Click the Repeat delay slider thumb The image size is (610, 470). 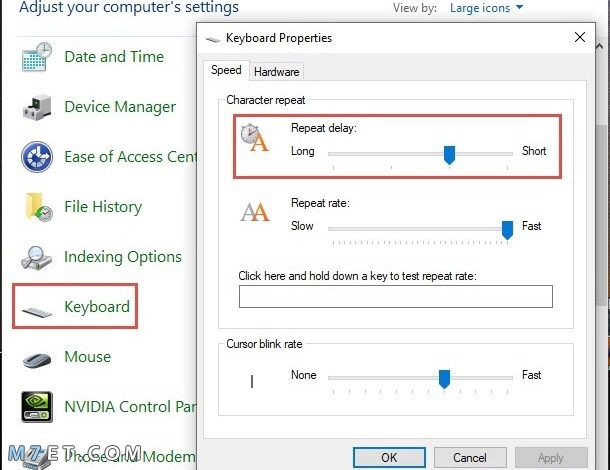pos(449,155)
